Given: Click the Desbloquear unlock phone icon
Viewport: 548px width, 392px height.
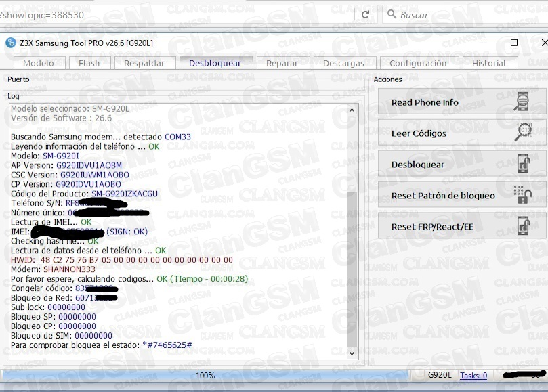Looking at the screenshot, I should pos(523,164).
